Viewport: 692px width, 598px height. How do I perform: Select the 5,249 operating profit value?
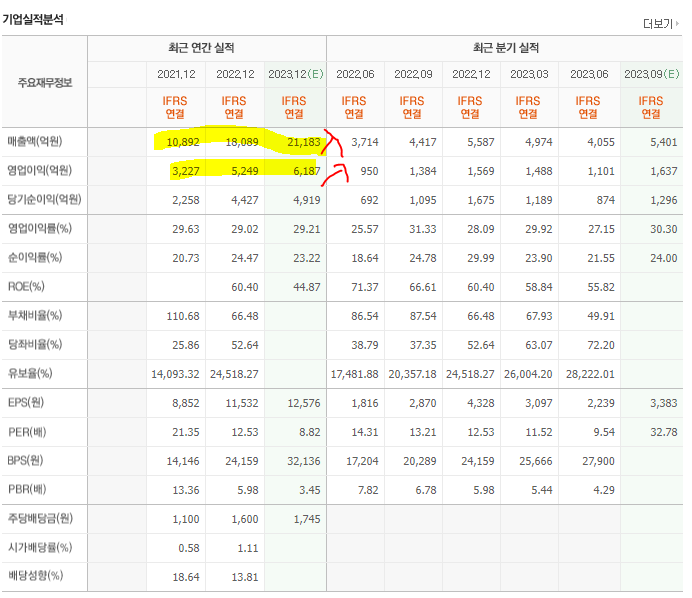pyautogui.click(x=245, y=171)
